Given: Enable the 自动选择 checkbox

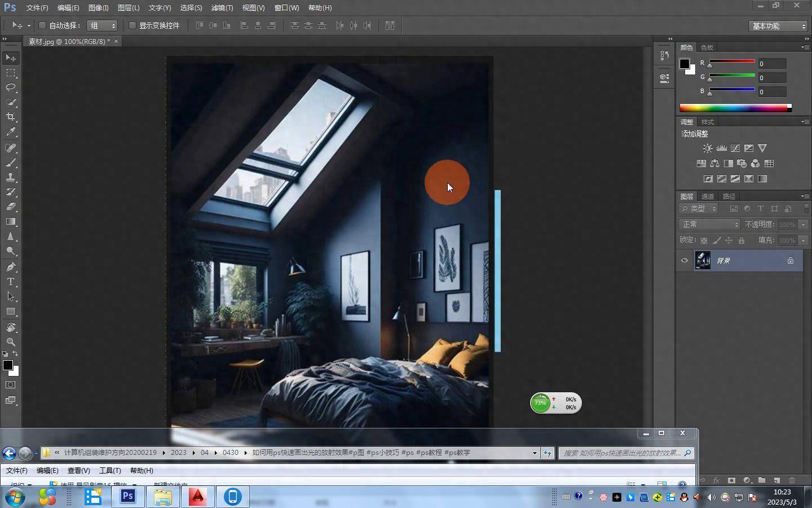Looking at the screenshot, I should (42, 25).
